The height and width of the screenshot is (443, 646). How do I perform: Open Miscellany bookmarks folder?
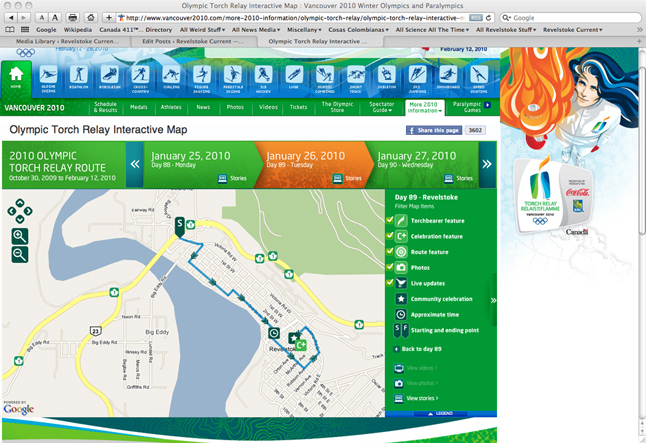pyautogui.click(x=304, y=30)
